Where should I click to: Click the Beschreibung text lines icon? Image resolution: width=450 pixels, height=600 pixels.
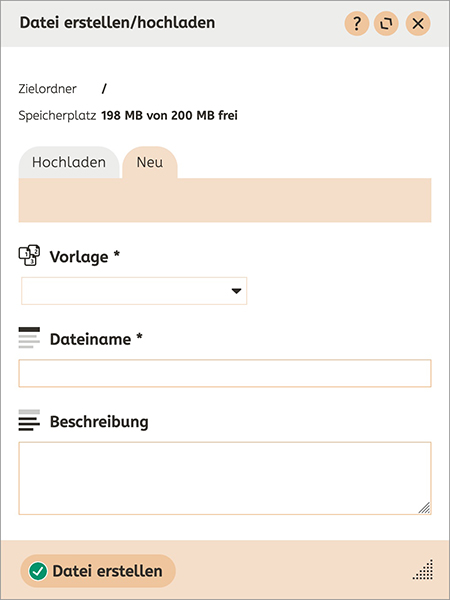point(29,420)
